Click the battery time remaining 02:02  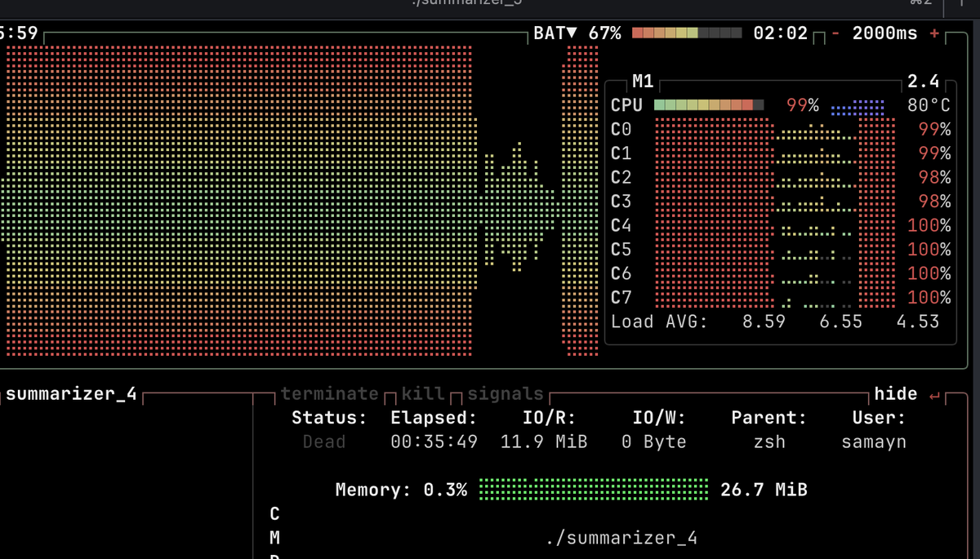(780, 33)
